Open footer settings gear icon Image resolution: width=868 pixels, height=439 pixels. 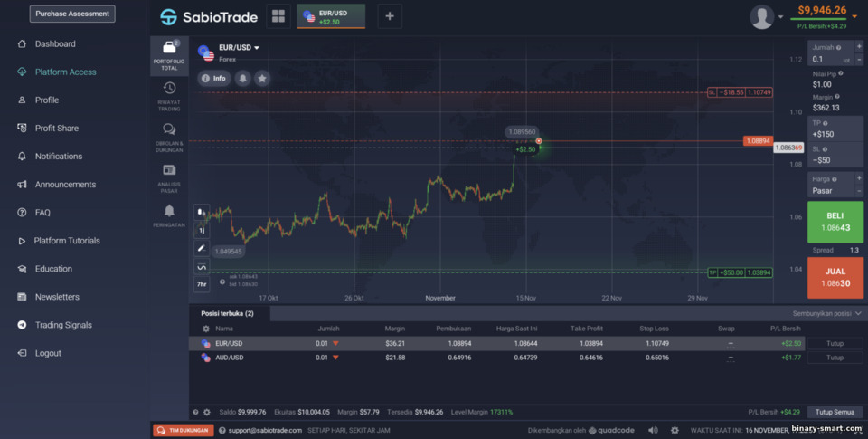pos(675,430)
